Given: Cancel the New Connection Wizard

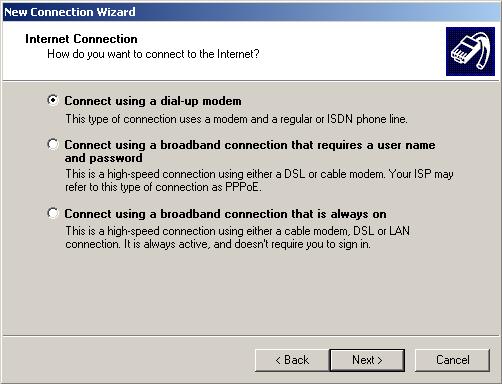Looking at the screenshot, I should pos(452,360).
